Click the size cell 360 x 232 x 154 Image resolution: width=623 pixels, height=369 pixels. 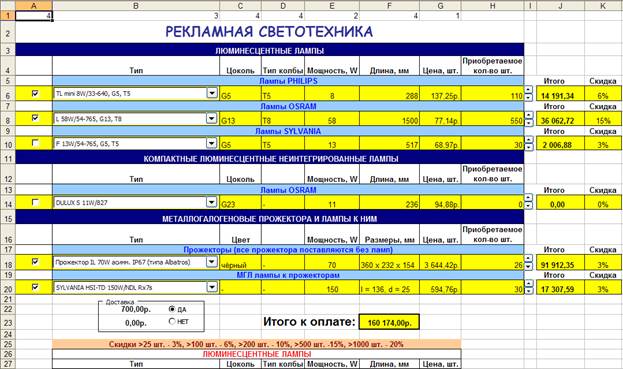[389, 263]
